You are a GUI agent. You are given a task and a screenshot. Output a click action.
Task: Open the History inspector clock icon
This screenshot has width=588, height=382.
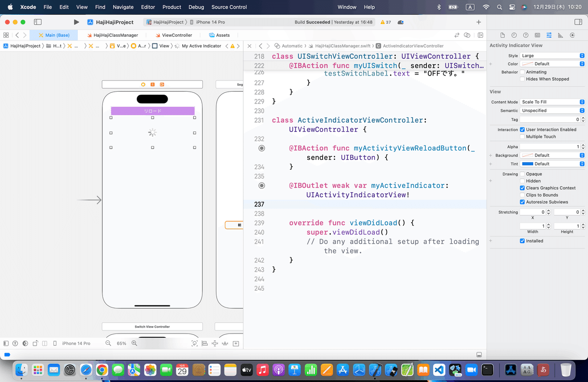click(514, 35)
